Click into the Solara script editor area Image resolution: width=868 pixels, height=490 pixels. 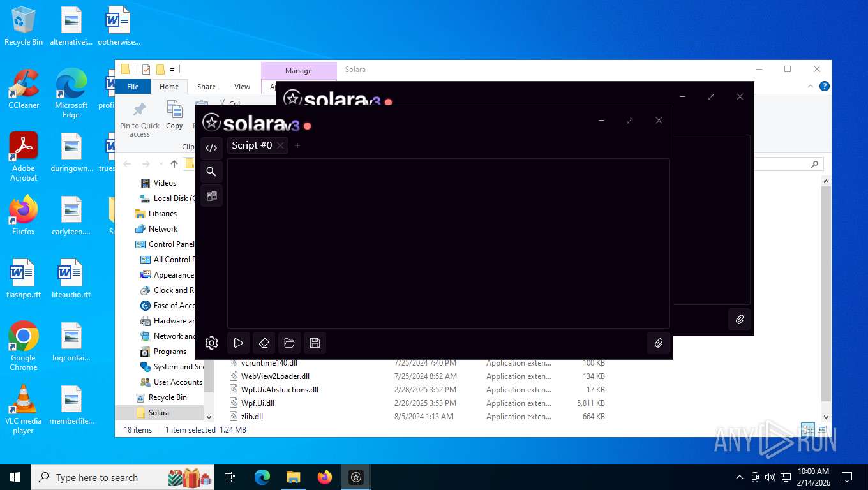[448, 243]
